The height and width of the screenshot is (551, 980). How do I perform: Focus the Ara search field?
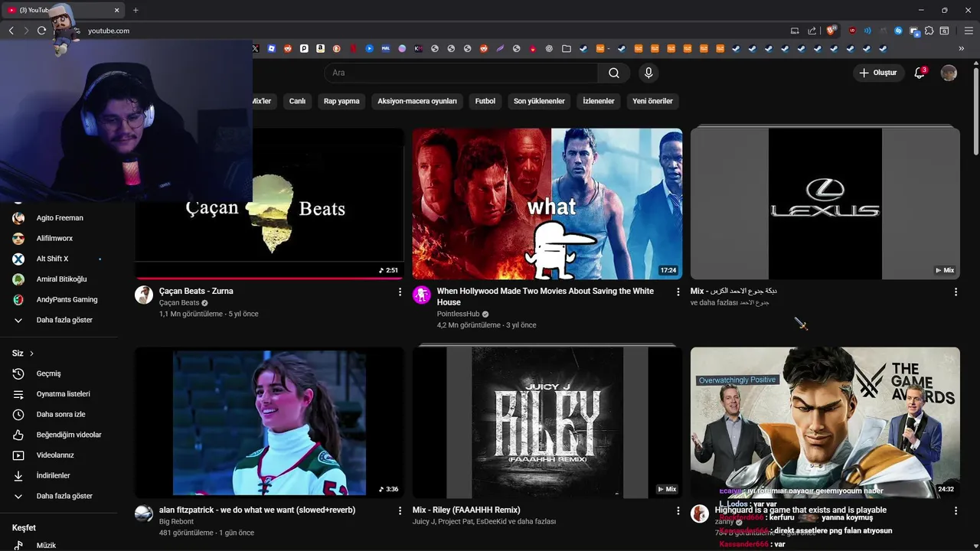461,73
